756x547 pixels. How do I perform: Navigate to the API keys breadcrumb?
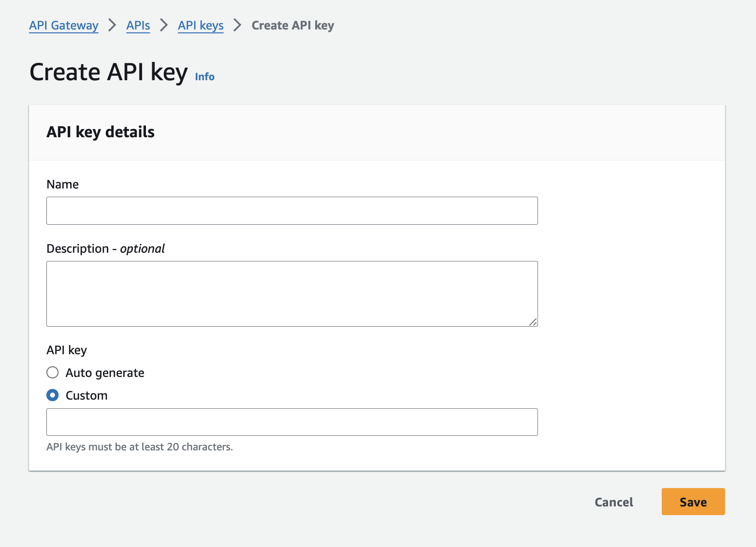[x=201, y=26]
